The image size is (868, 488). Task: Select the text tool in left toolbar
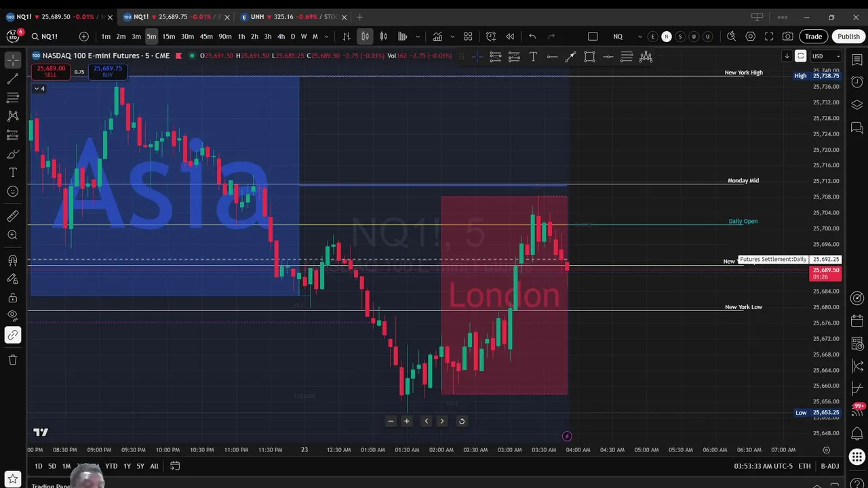click(x=13, y=173)
